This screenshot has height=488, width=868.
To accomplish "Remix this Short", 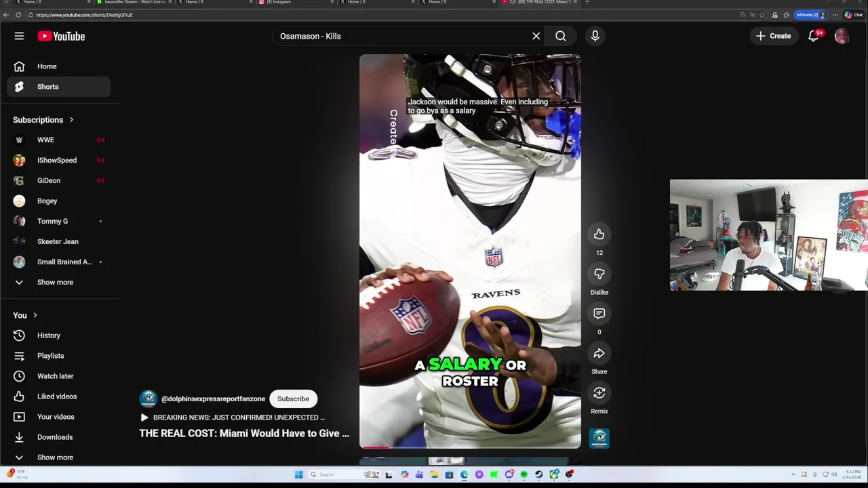I will [599, 393].
